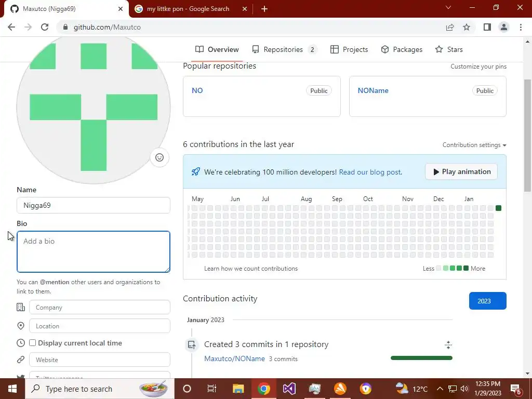Click the page vertical scrollbar thumb
This screenshot has height=399, width=532.
point(527,136)
